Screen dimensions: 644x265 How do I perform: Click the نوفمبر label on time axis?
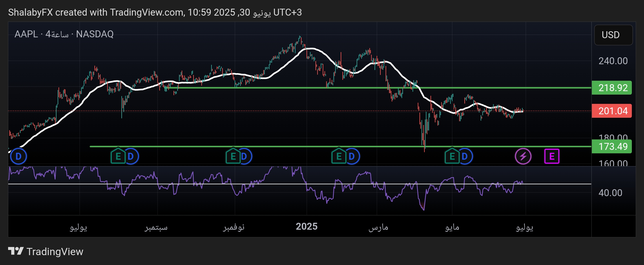tap(234, 227)
